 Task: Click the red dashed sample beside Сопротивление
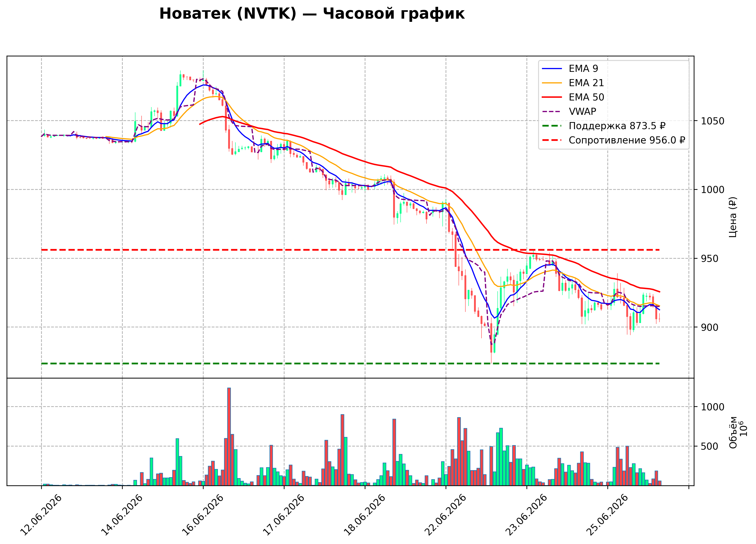pyautogui.click(x=552, y=140)
